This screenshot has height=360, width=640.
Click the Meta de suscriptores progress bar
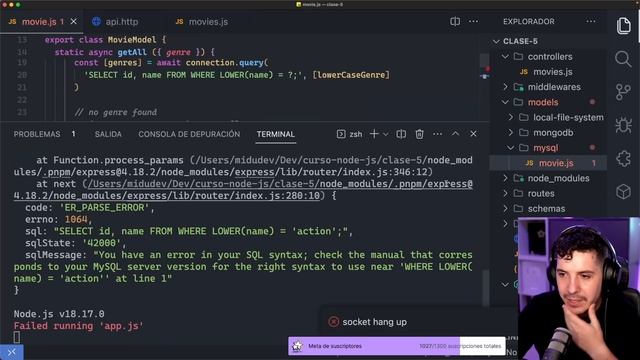click(x=397, y=346)
